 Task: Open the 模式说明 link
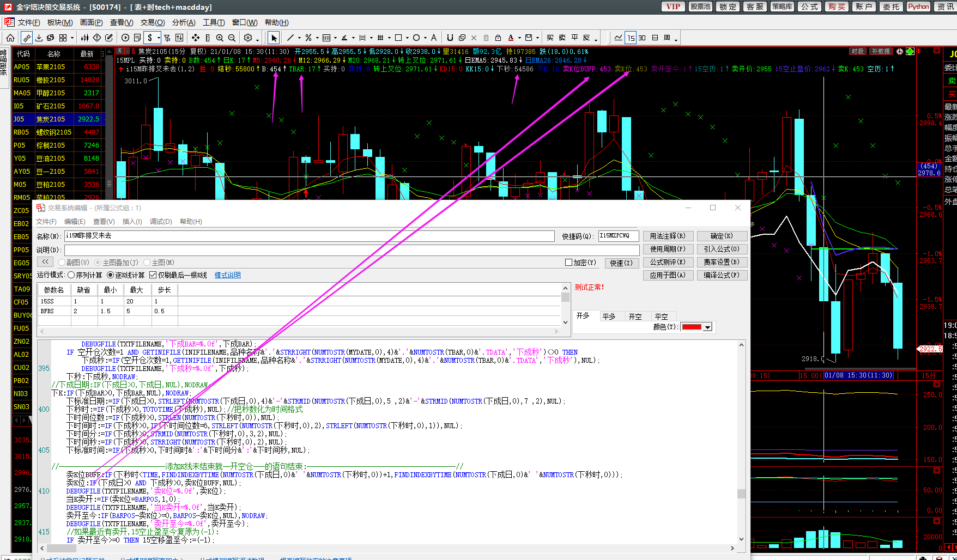point(227,275)
